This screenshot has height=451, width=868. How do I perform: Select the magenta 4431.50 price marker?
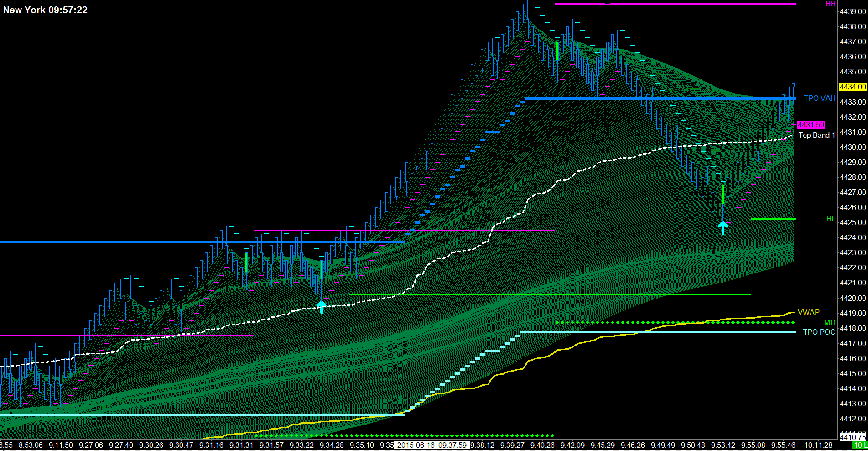point(811,125)
